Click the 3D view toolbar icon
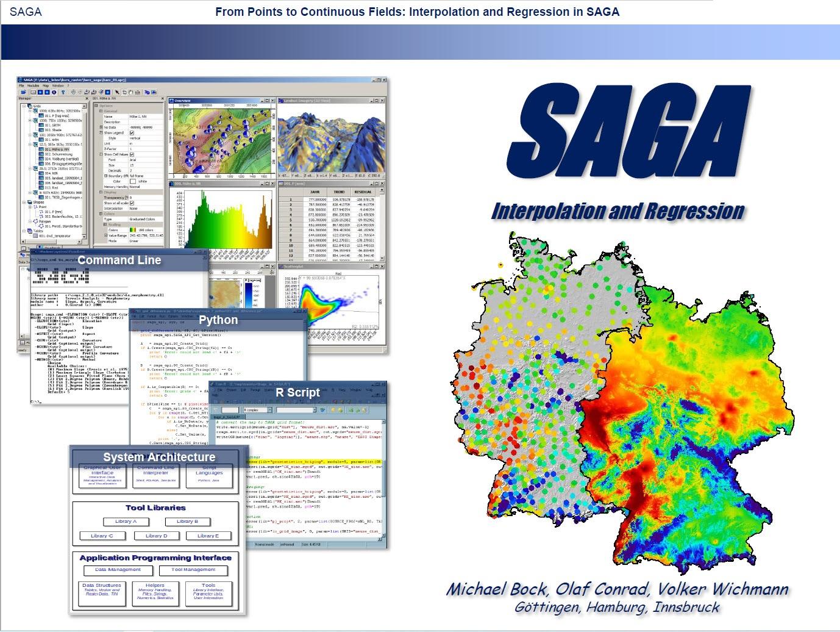840x632 pixels. coord(147,92)
